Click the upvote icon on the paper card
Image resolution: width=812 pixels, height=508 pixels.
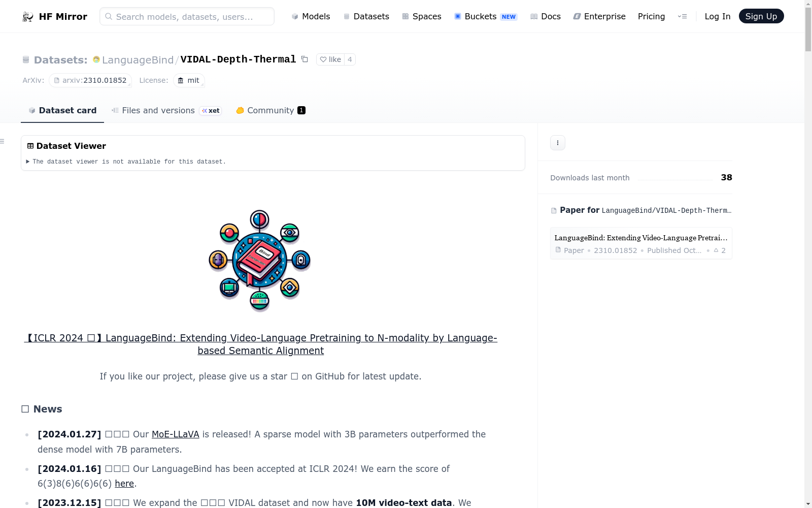tap(716, 250)
